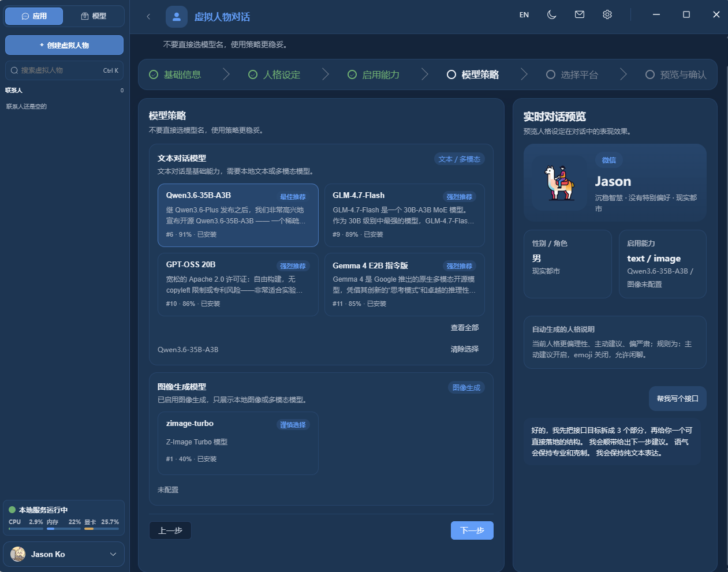Click the chevron after 选择平台 step
The image size is (728, 572).
(624, 74)
